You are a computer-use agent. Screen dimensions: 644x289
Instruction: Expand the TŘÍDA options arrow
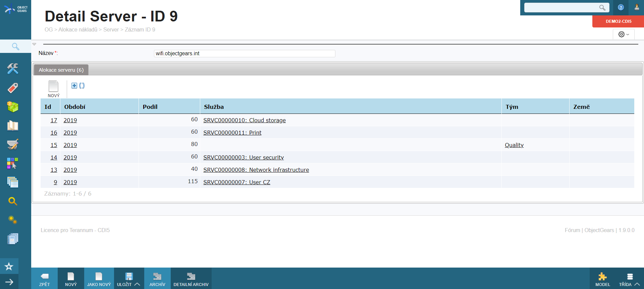(x=637, y=284)
